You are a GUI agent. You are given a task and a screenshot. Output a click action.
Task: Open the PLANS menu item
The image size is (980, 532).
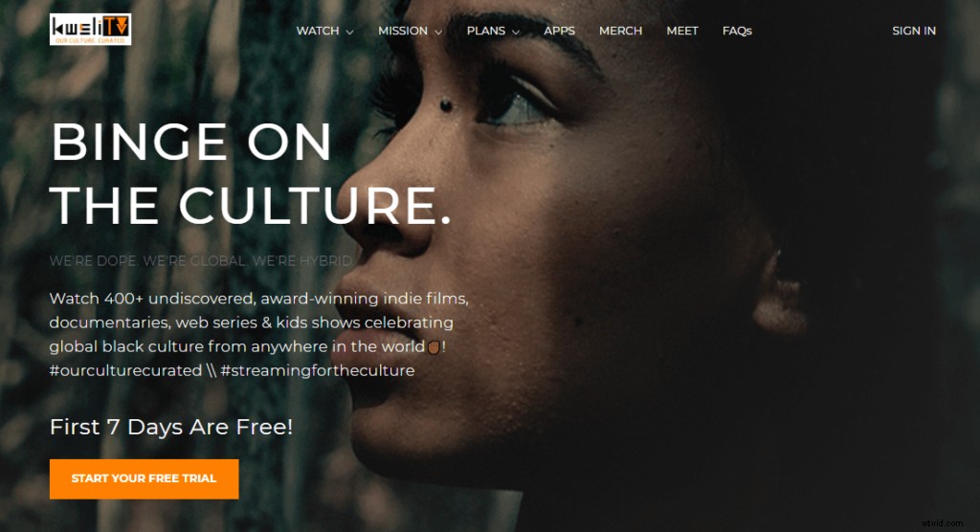coord(485,31)
